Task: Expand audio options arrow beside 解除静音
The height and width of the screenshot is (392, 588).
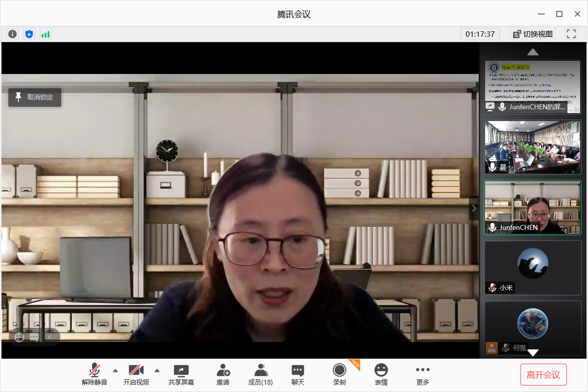Action: pos(116,370)
